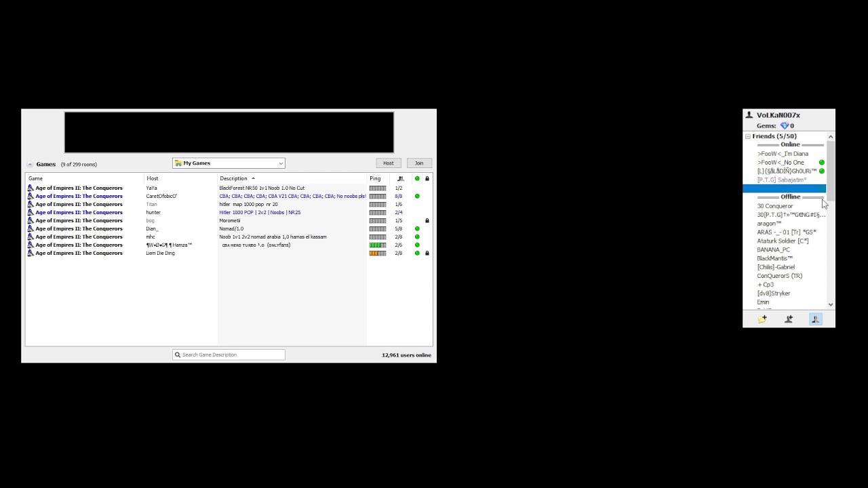Screen dimensions: 868x488
Task: Select the room hosted by Dian_
Action: tap(229, 228)
